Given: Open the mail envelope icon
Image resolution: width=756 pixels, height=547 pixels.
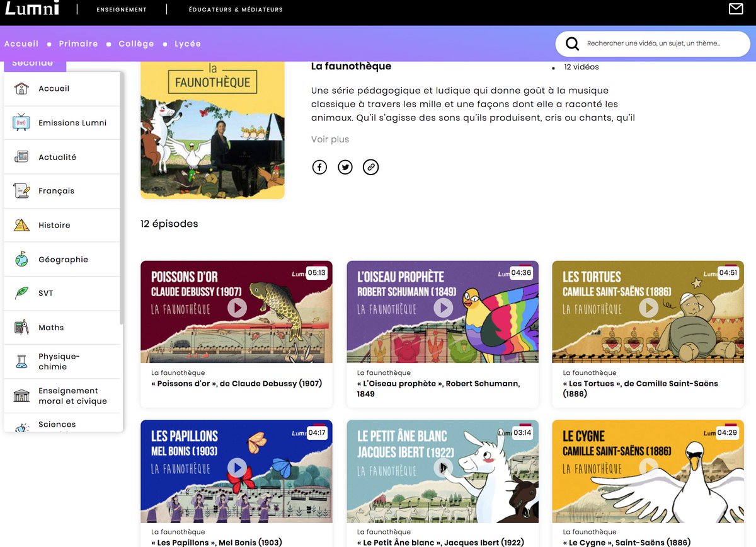Looking at the screenshot, I should 735,9.
